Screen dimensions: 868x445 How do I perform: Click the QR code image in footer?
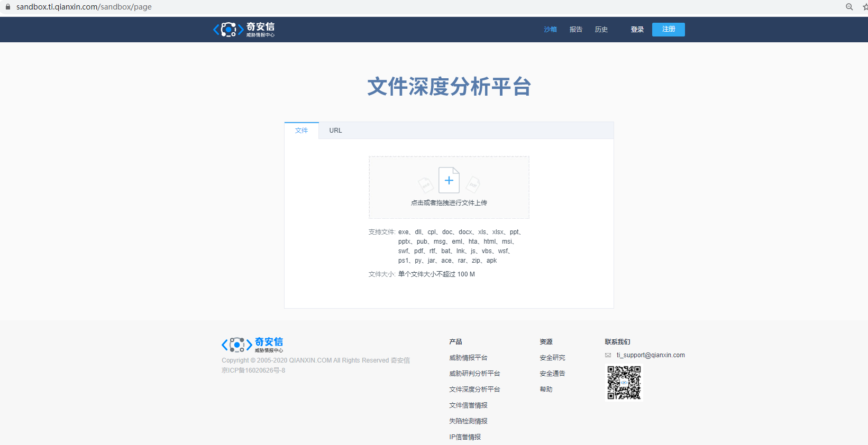coord(624,383)
